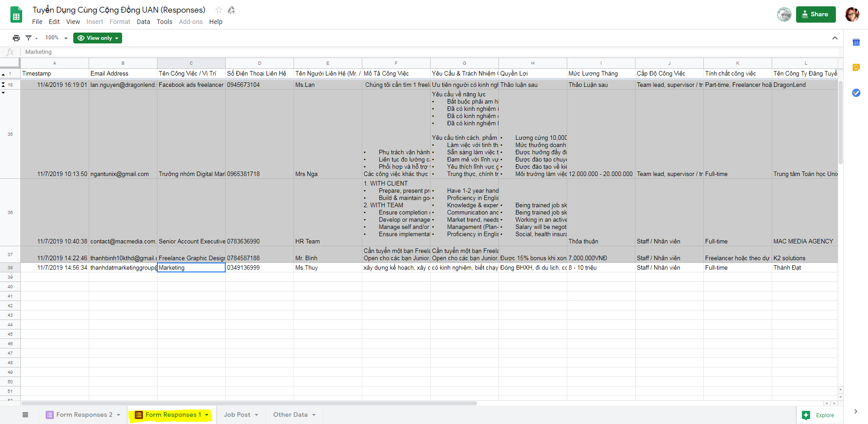Open the View only mode dropdown
This screenshot has height=424, width=868.
[x=98, y=38]
